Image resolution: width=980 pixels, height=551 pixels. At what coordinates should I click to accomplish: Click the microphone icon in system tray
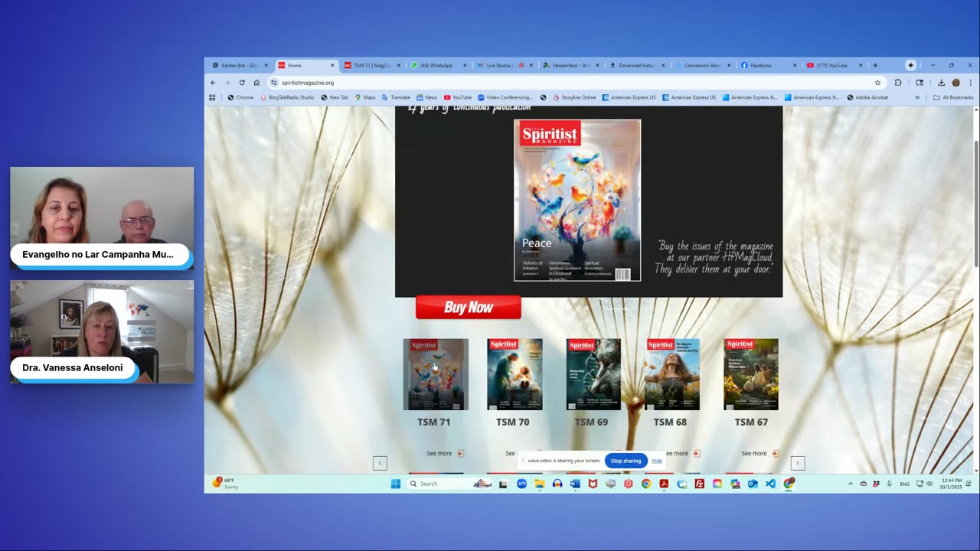click(889, 484)
